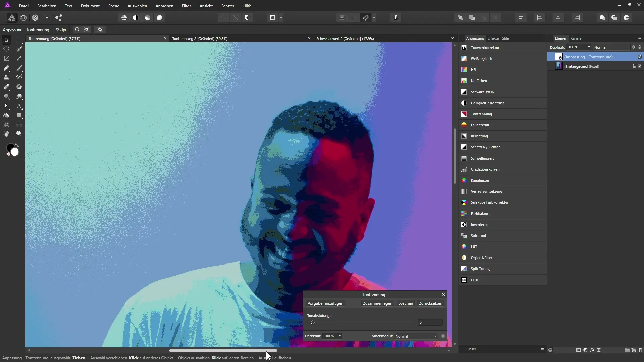This screenshot has height=362, width=644.
Task: Switch to the Liquify Persona icon
Action: [x=23, y=18]
